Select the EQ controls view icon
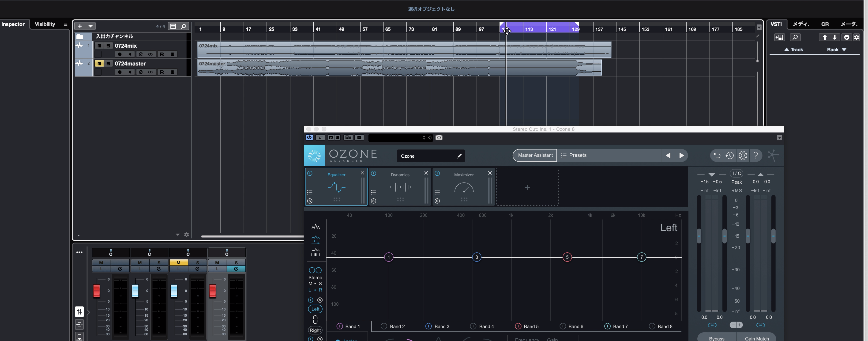The width and height of the screenshot is (868, 341). point(316,239)
